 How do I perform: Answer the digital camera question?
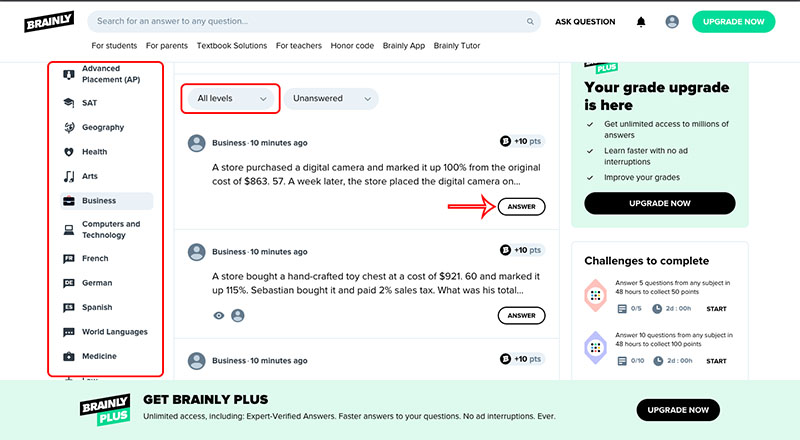(521, 207)
